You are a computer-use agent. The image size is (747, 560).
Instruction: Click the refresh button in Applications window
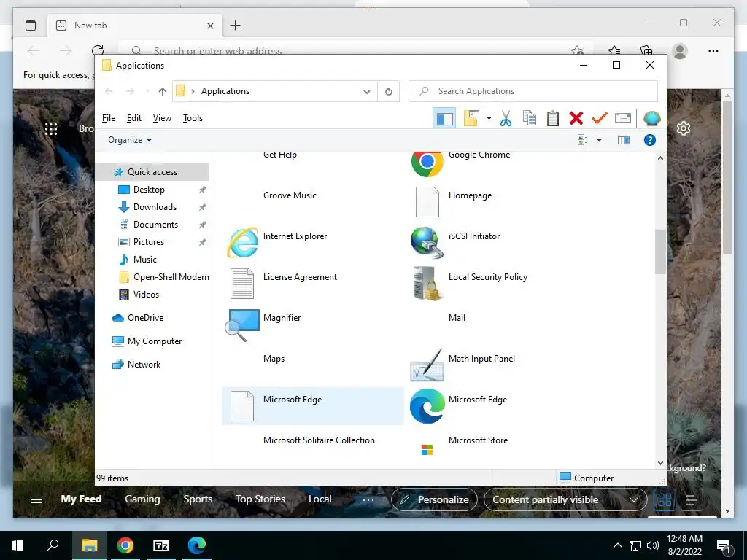coord(389,91)
